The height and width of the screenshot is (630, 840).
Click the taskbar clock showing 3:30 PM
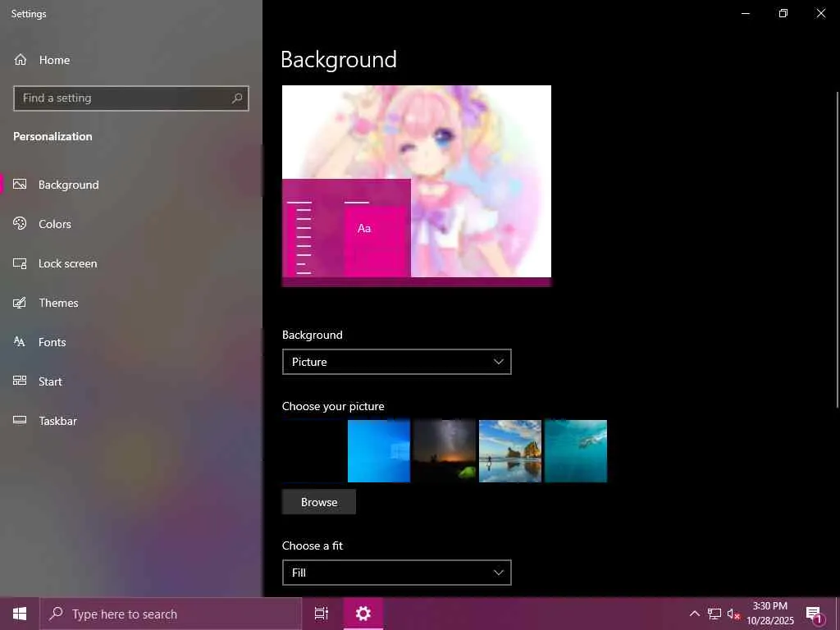[x=769, y=614]
